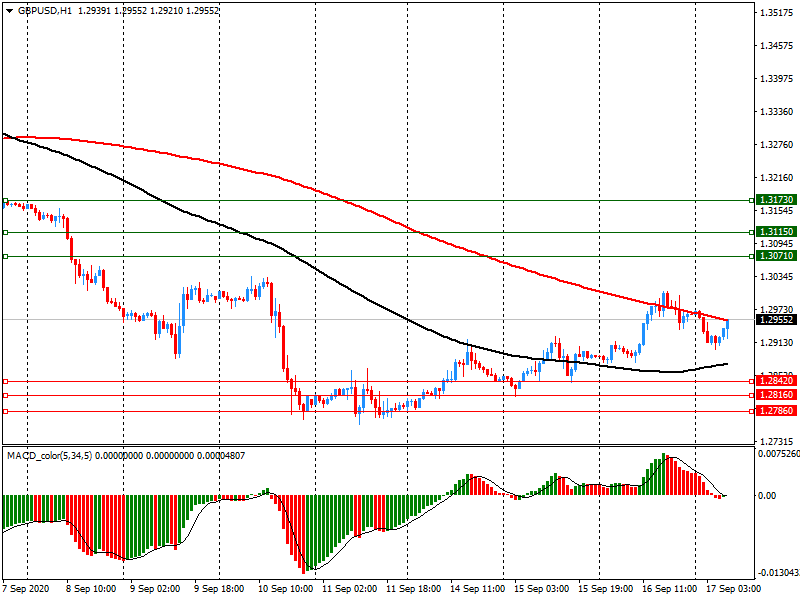Click the 1.35175 price axis value
Viewport: 800px width, 600px height.
(777, 13)
